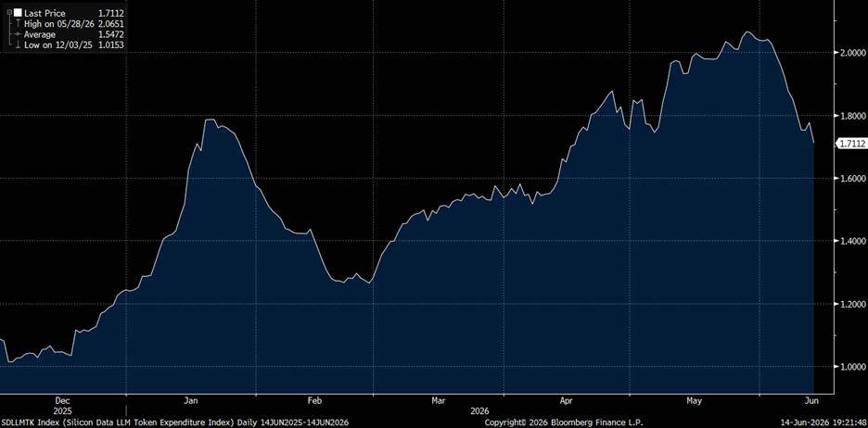The width and height of the screenshot is (868, 428).
Task: Select the Average marker icon in legend
Action: coord(18,34)
